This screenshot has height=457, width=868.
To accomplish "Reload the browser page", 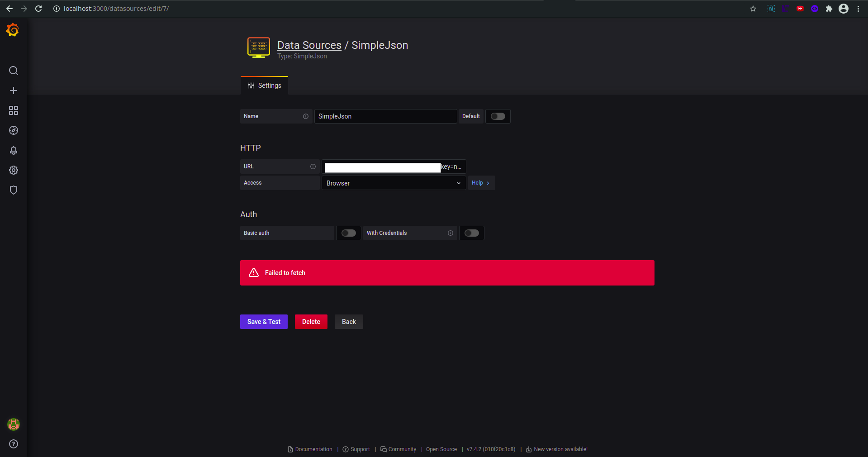I will (38, 9).
